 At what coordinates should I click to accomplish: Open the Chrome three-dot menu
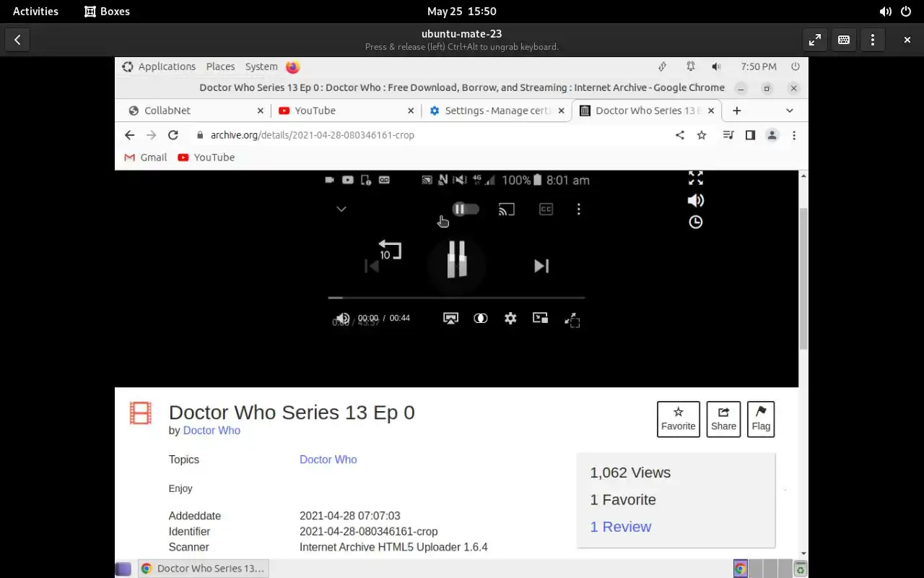(793, 135)
